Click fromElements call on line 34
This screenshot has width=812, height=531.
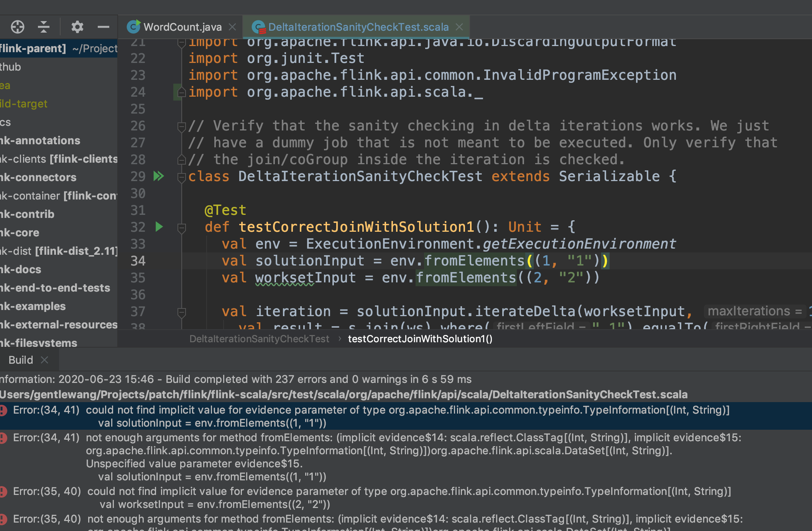(x=474, y=261)
